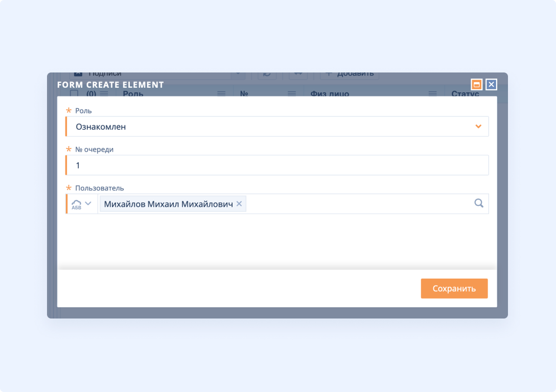Click the search magnifier in Пользователь field

coord(479,204)
